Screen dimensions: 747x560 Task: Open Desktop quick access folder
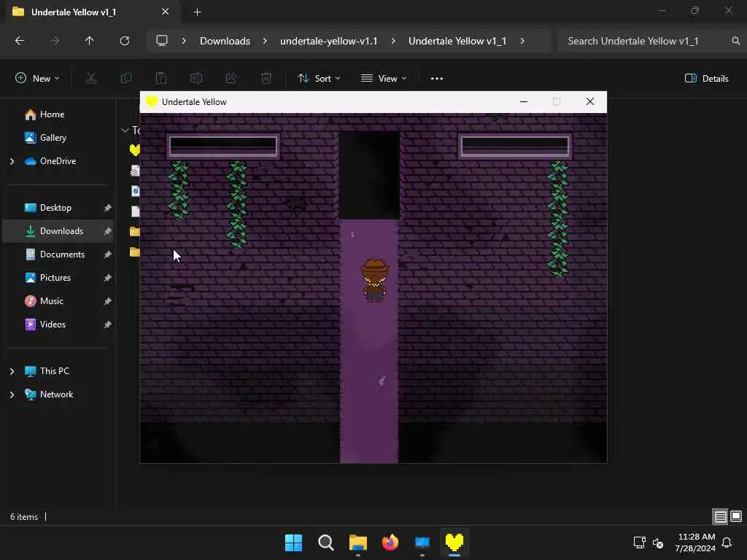point(55,208)
